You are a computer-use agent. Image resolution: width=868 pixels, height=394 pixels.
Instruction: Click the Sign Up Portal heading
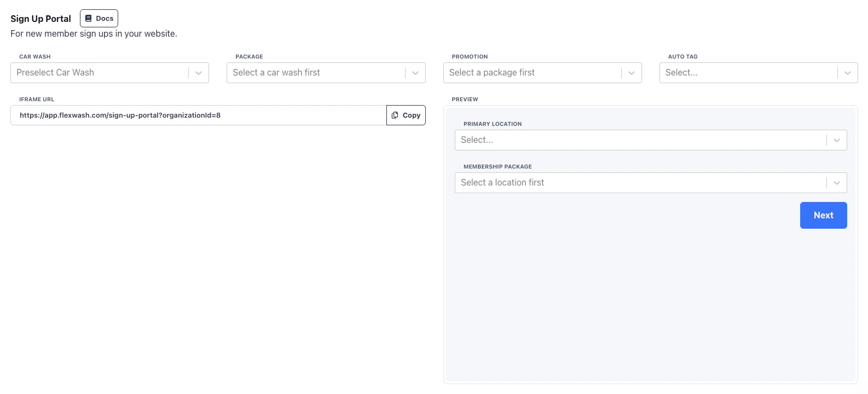coord(40,19)
